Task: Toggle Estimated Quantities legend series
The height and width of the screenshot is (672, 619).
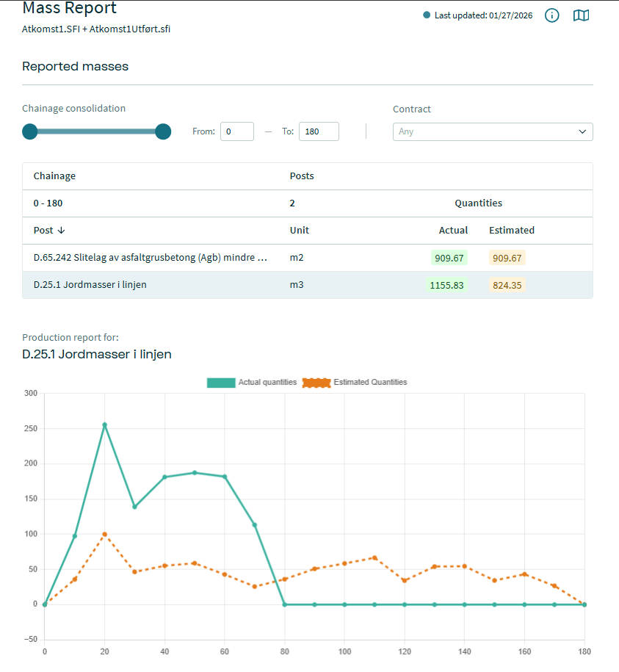Action: [x=317, y=383]
